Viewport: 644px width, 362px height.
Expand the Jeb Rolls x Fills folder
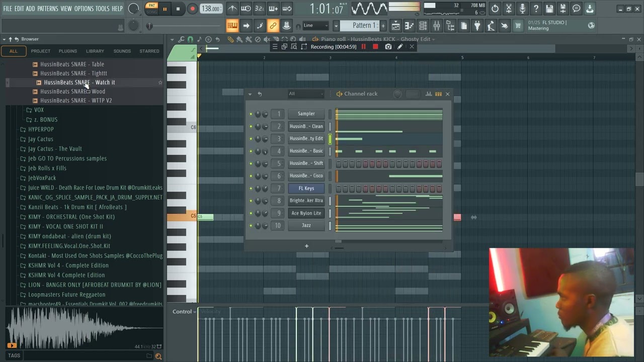click(x=47, y=168)
